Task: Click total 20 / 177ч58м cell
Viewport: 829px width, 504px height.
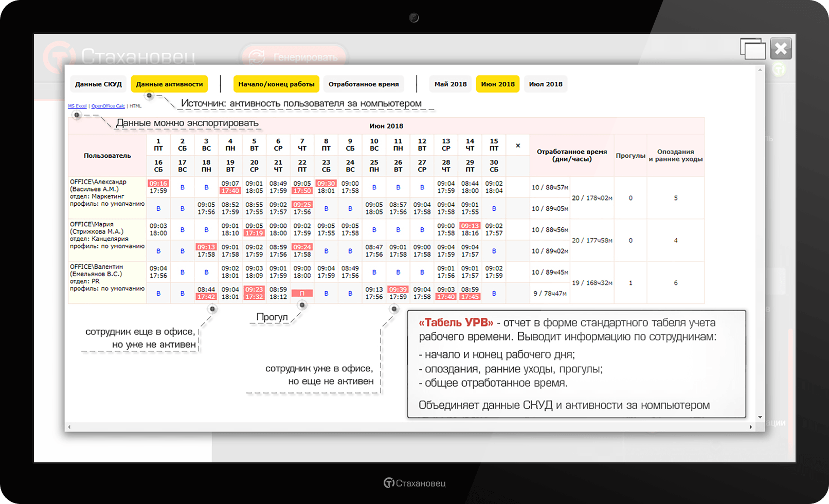Action: point(592,240)
